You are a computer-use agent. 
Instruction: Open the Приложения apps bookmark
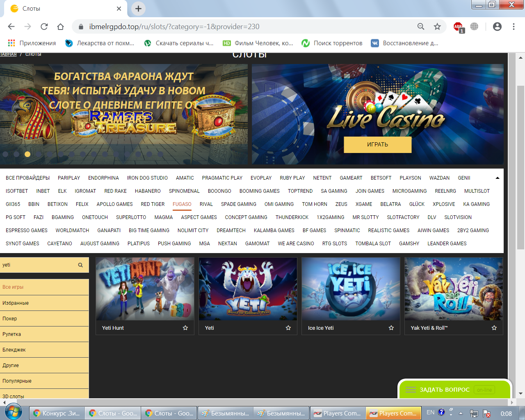point(32,43)
